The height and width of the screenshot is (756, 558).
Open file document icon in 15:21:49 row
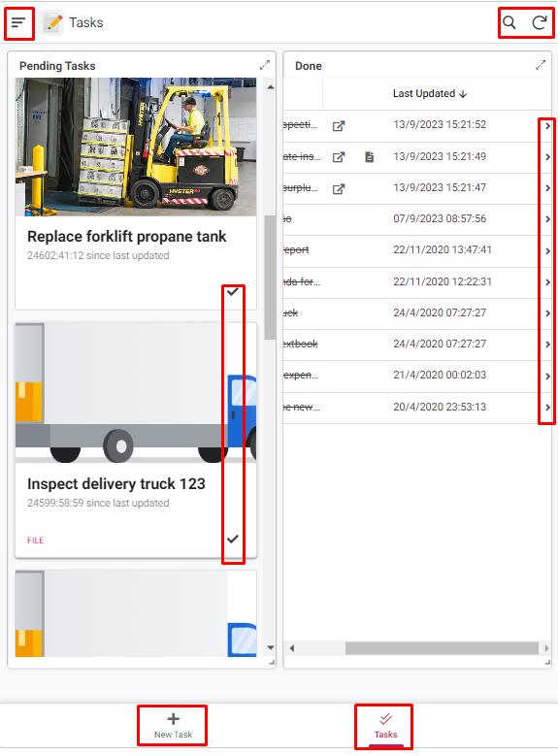click(369, 156)
